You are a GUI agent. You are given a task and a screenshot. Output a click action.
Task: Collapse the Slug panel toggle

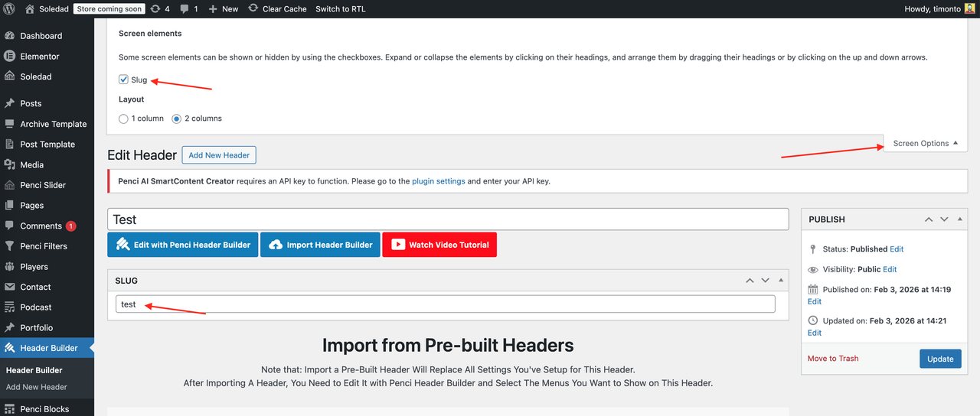781,281
